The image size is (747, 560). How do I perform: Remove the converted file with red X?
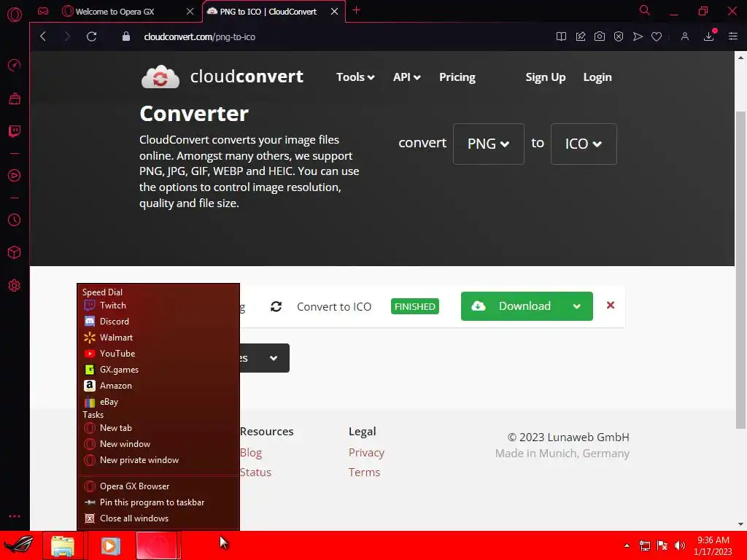tap(611, 306)
